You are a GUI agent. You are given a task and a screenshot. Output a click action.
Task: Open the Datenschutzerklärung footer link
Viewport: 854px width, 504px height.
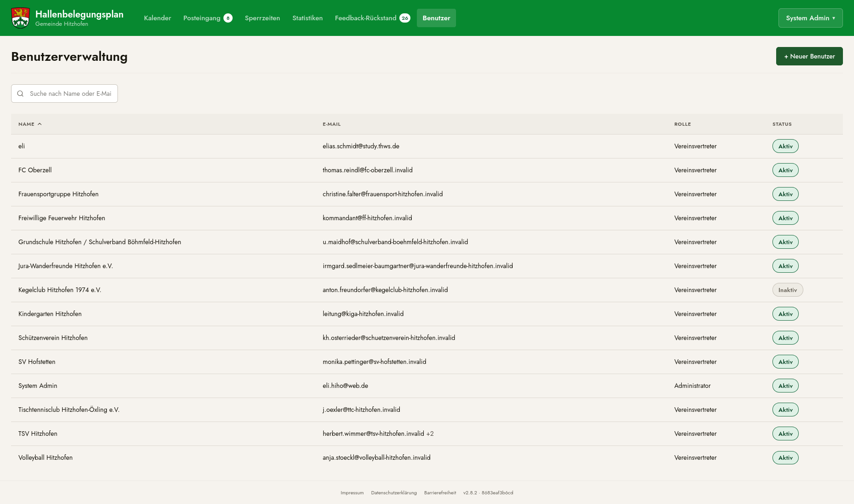point(394,492)
